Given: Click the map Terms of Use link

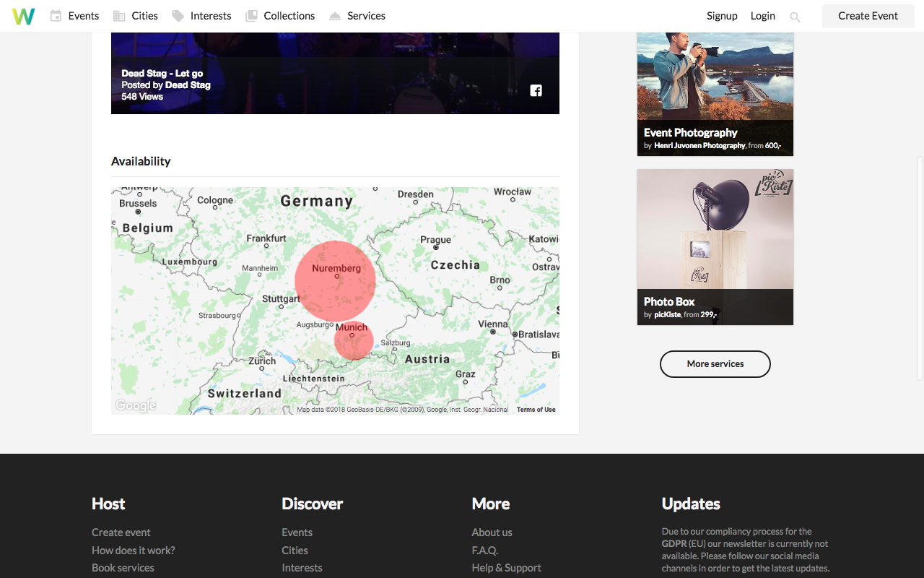Looking at the screenshot, I should point(536,410).
